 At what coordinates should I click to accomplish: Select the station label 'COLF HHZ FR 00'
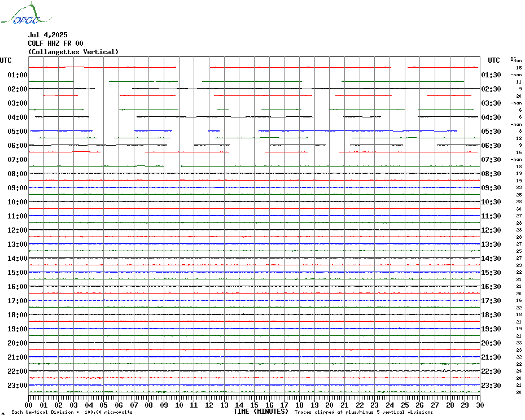pos(55,43)
